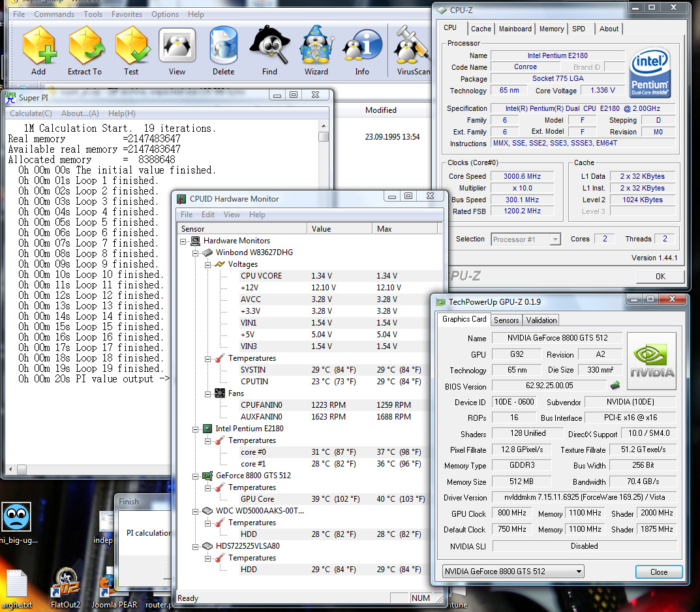Image resolution: width=700 pixels, height=612 pixels.
Task: Click the Core Speed value field in CPU-Z
Action: [522, 176]
